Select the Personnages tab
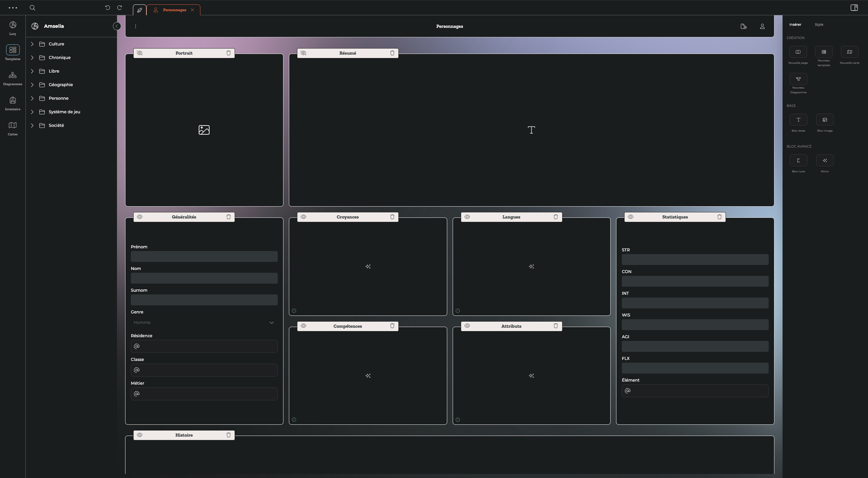Screen dimensions: 868x478 (x=174, y=10)
